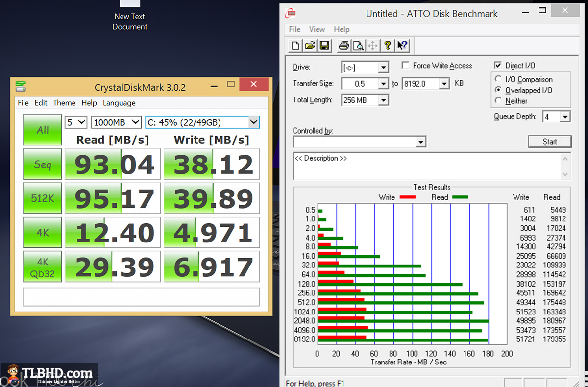
Task: Click the Print icon in ATTO toolbar
Action: pyautogui.click(x=344, y=46)
